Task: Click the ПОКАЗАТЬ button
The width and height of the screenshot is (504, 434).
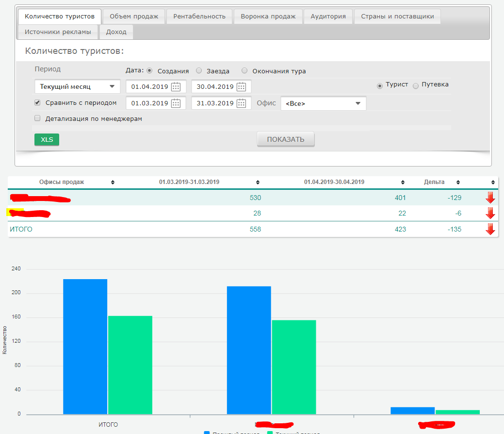Action: pyautogui.click(x=286, y=139)
